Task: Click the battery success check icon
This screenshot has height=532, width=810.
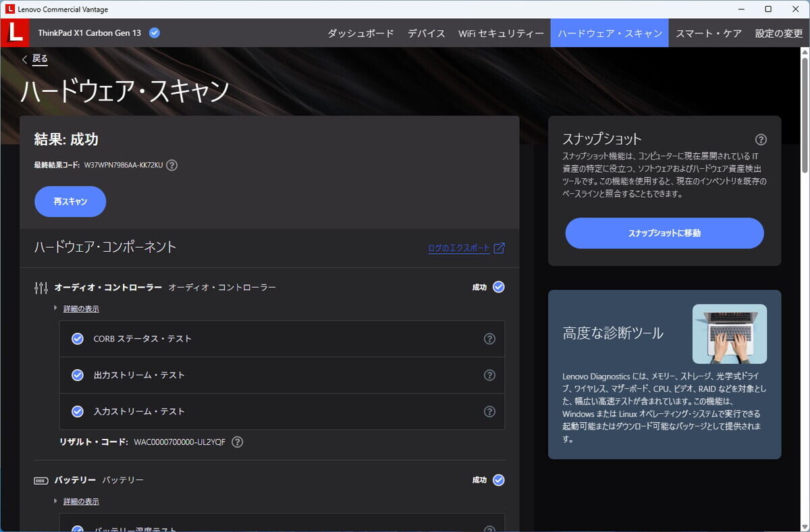Action: click(499, 480)
